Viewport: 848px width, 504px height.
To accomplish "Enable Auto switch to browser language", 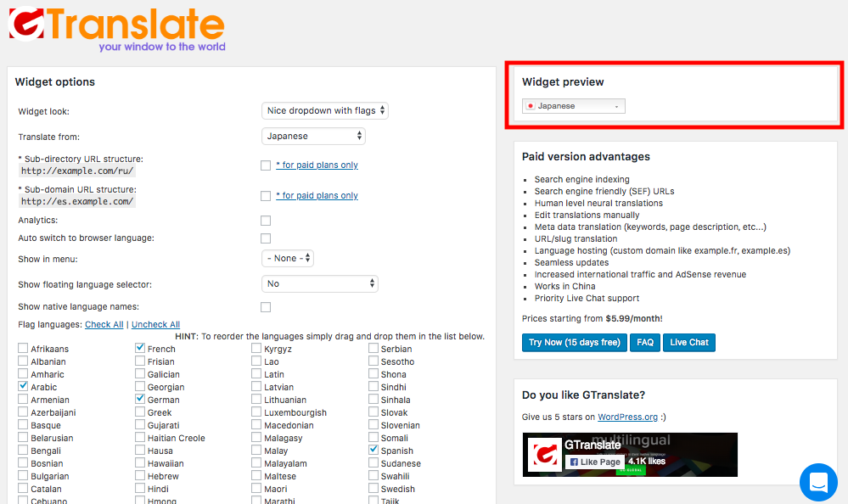I will coord(266,238).
